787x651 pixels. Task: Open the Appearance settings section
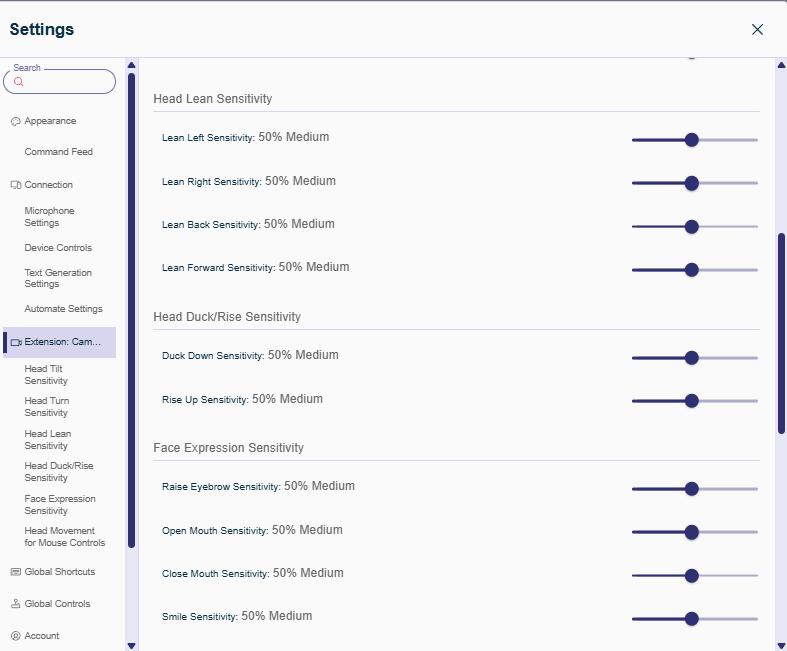50,121
